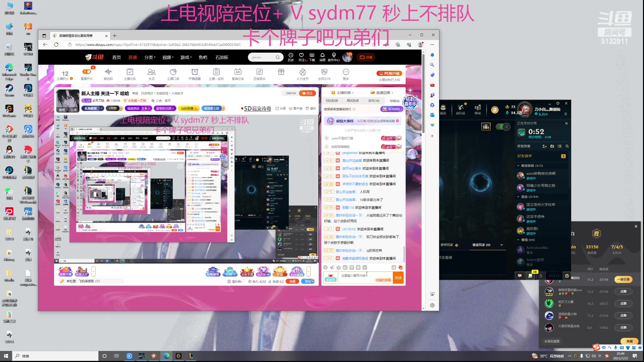Open the emoji picker above chat input
This screenshot has width=644, height=362.
pyautogui.click(x=325, y=267)
